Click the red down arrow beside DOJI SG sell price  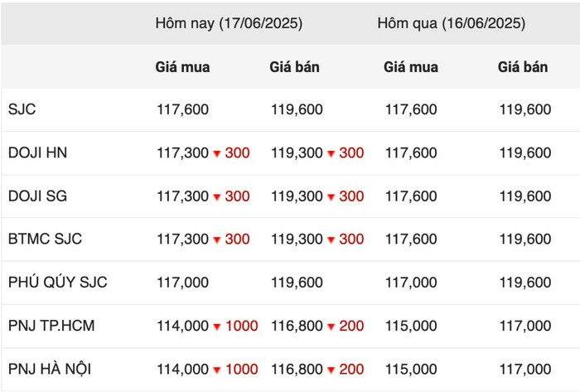click(x=331, y=196)
